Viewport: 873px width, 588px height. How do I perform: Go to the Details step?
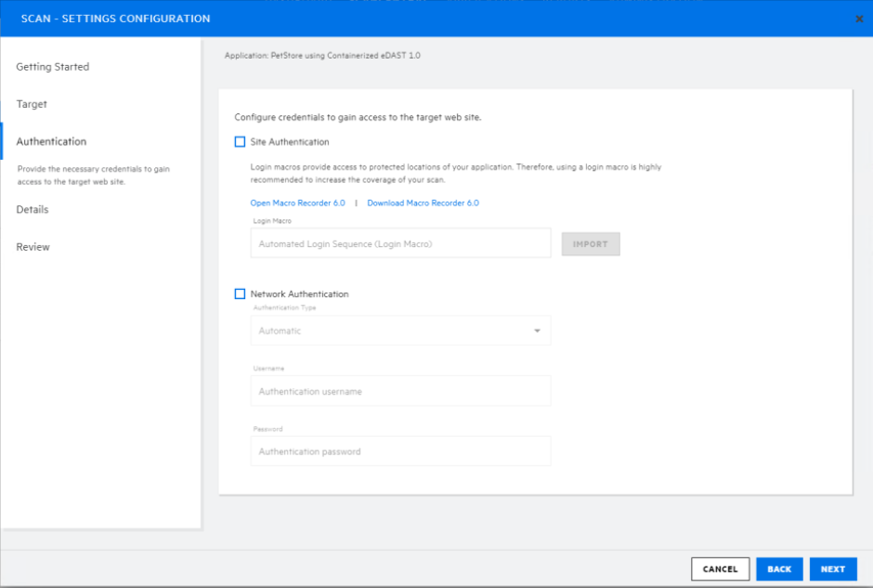31,209
